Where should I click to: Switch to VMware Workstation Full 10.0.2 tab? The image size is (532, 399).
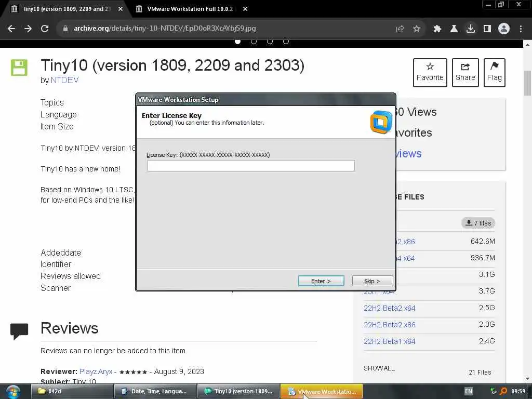pos(190,9)
